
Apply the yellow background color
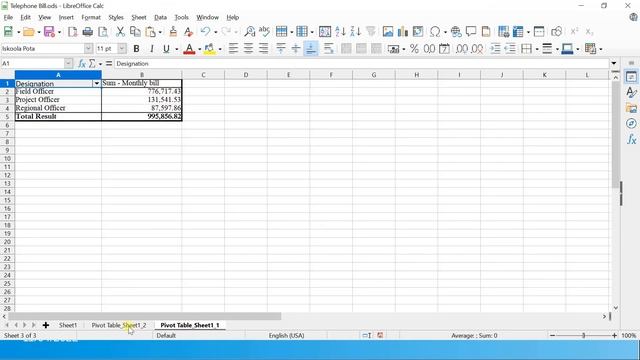[209, 49]
